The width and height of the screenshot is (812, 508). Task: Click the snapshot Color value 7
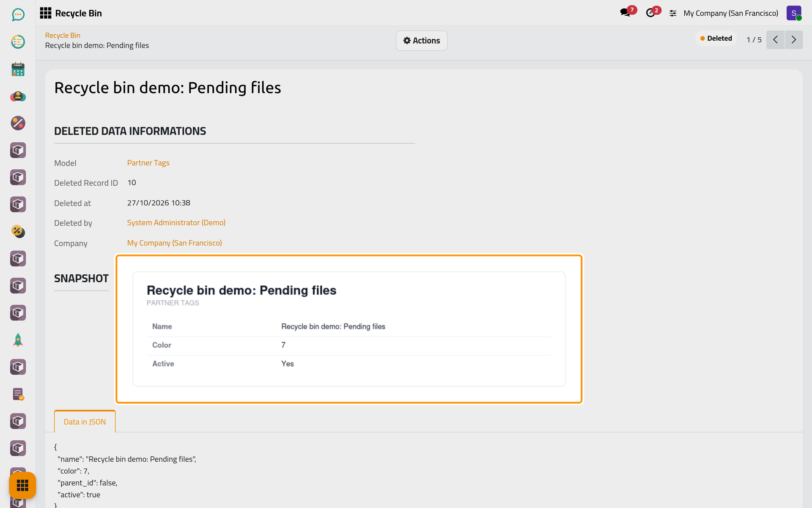(x=283, y=345)
